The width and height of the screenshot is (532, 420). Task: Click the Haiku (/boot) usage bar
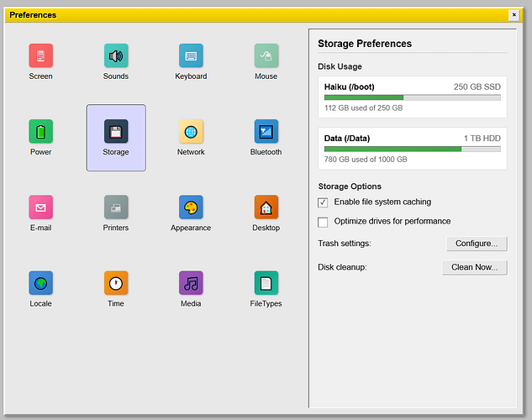[x=412, y=97]
